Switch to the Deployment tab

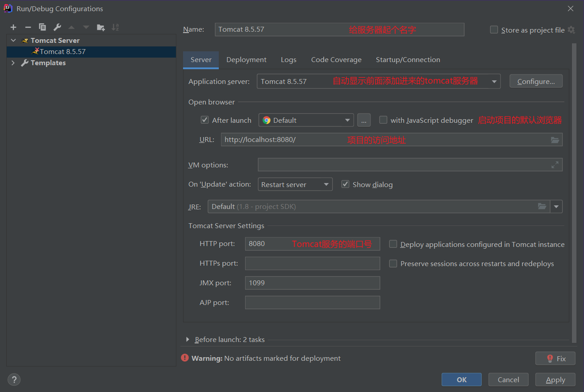pyautogui.click(x=246, y=60)
